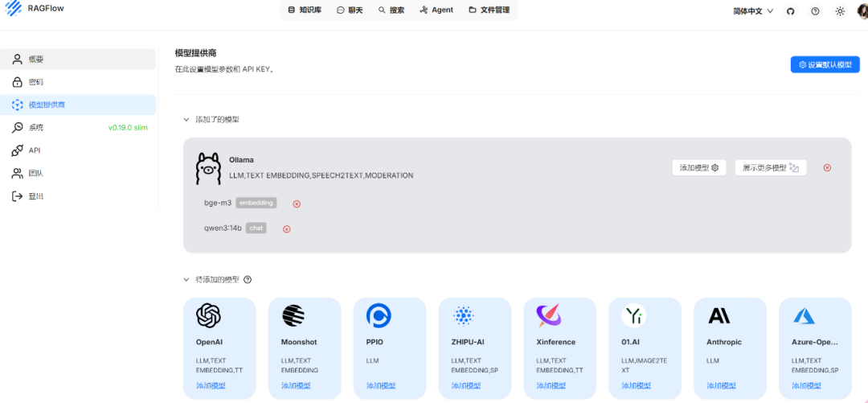
Task: Click Ollama's 添加模型 button
Action: pos(699,168)
